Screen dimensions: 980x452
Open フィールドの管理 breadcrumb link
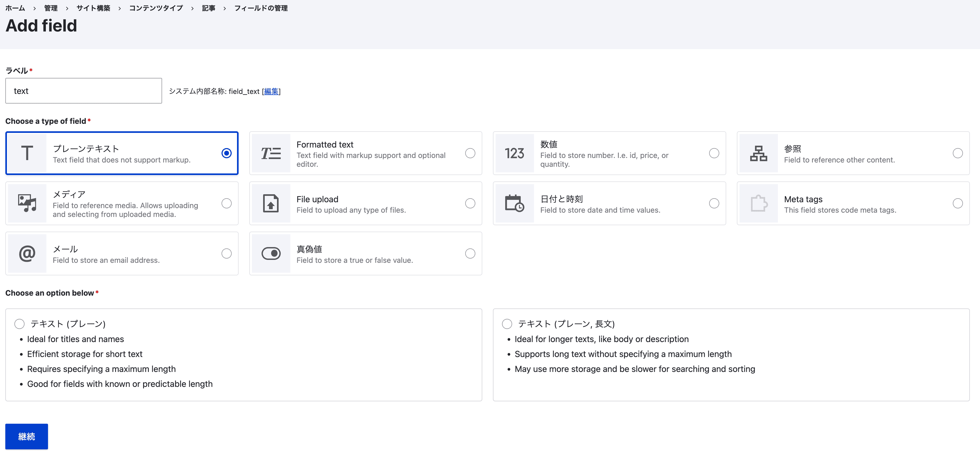(x=261, y=8)
